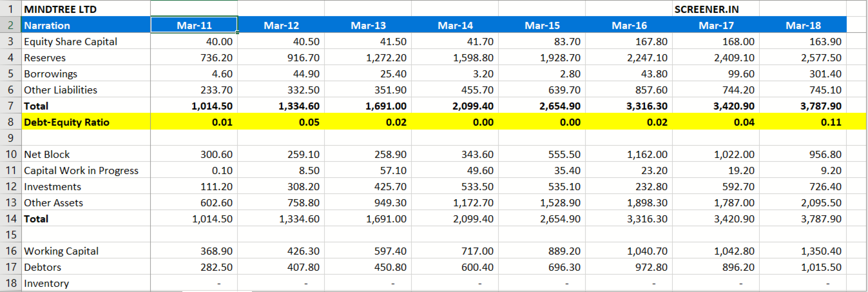Screen dimensions: 868x292
Task: Select the MINDTREE LTD title cell
Action: pyautogui.click(x=86, y=9)
